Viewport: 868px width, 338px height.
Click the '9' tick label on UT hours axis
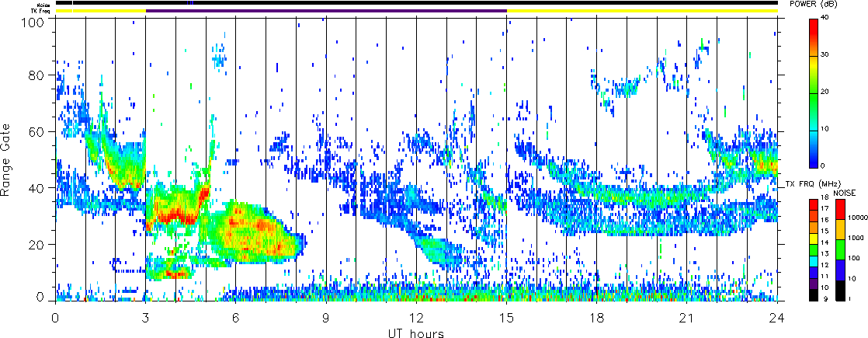[x=326, y=318]
